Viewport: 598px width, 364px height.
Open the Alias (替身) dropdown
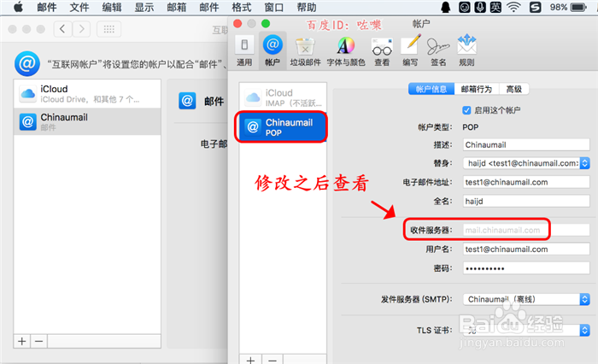(526, 163)
